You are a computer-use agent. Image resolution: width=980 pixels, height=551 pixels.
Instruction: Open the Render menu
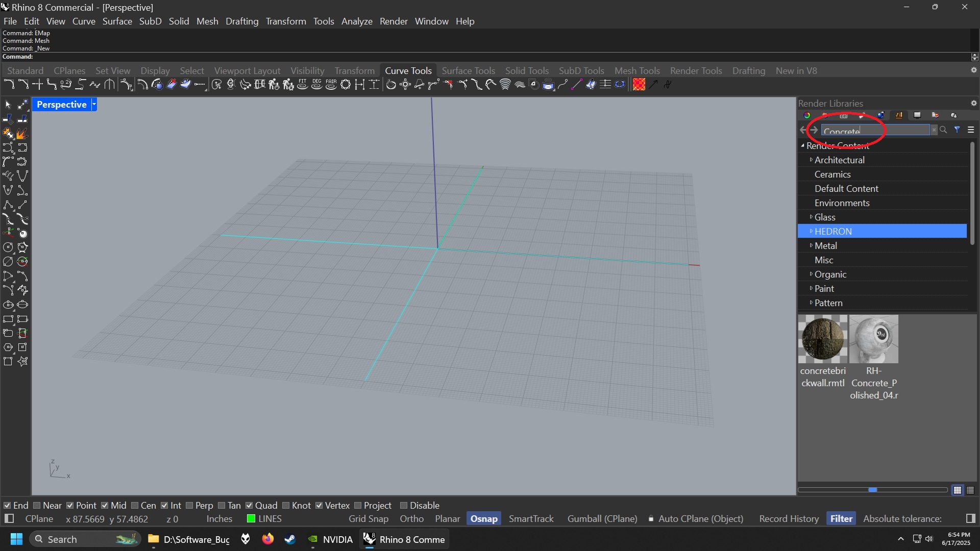coord(394,21)
